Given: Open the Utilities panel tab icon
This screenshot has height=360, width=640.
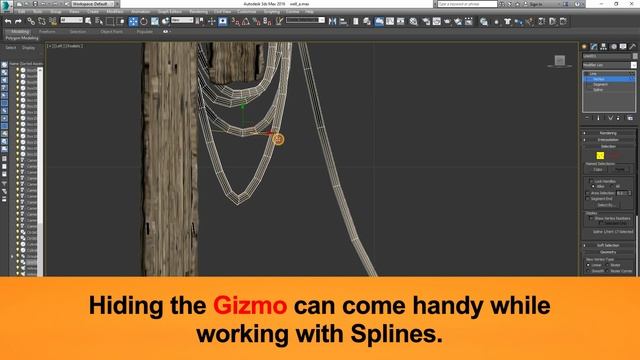Looking at the screenshot, I should (633, 47).
